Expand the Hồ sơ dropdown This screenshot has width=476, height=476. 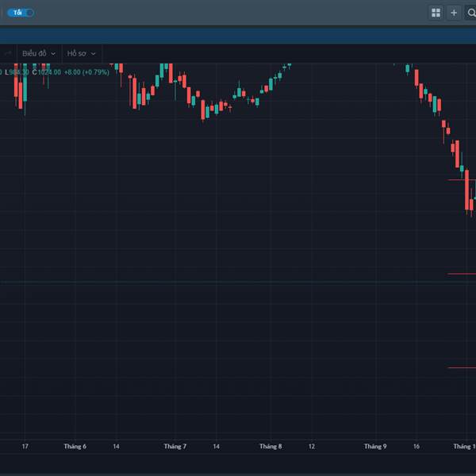(81, 53)
